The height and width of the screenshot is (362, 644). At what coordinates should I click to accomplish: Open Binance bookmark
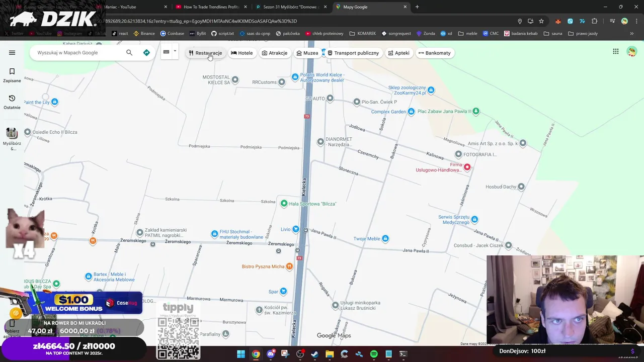click(144, 33)
